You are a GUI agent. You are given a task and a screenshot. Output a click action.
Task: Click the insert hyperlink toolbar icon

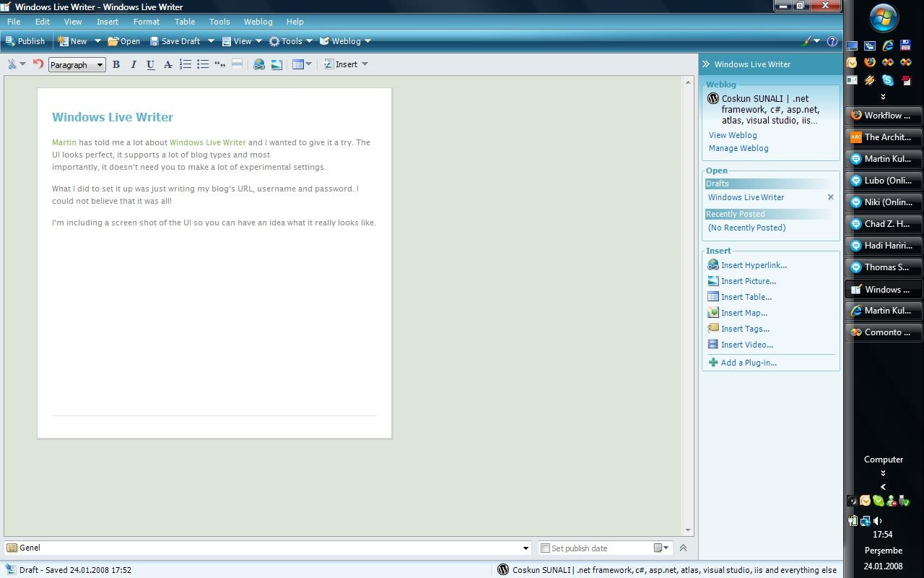(259, 64)
